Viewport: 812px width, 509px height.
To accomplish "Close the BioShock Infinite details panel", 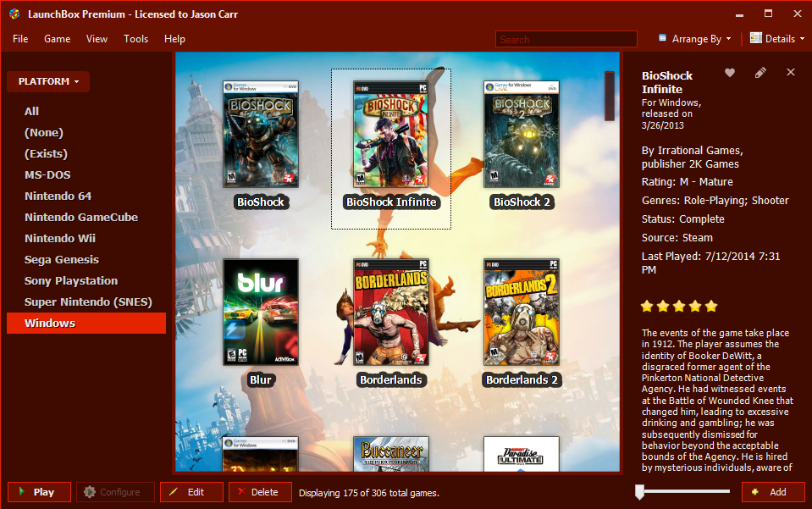I will point(791,73).
